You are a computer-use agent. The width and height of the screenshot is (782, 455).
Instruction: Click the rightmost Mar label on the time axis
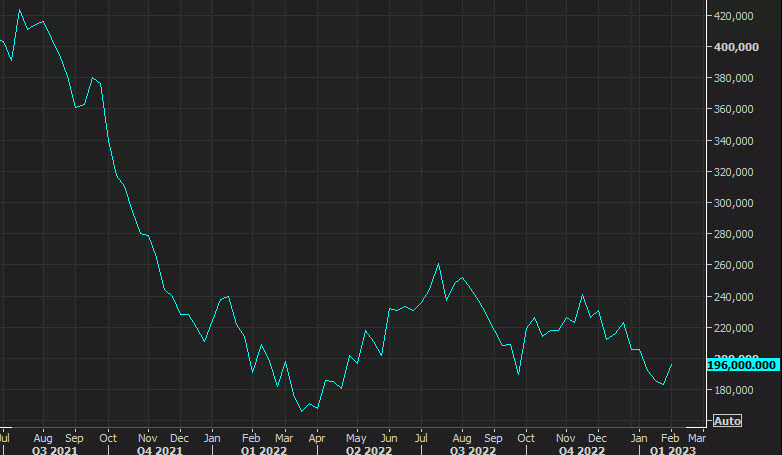[x=697, y=437]
